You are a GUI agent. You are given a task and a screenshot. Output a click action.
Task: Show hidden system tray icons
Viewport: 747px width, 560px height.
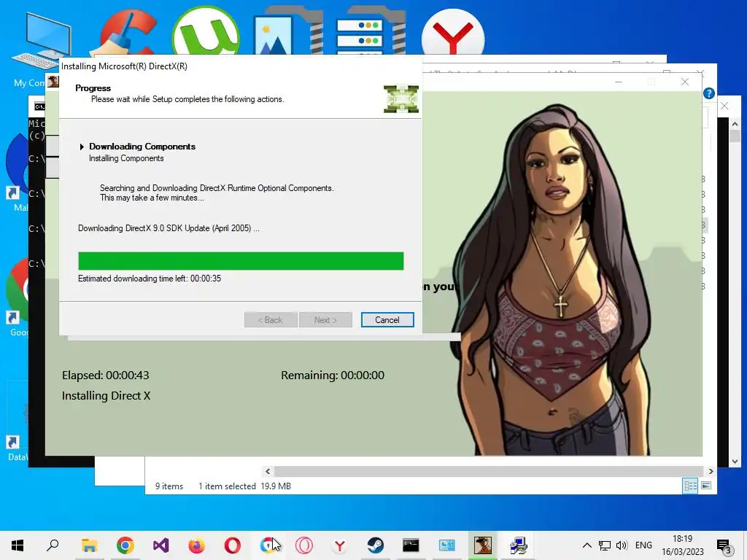[x=587, y=545]
